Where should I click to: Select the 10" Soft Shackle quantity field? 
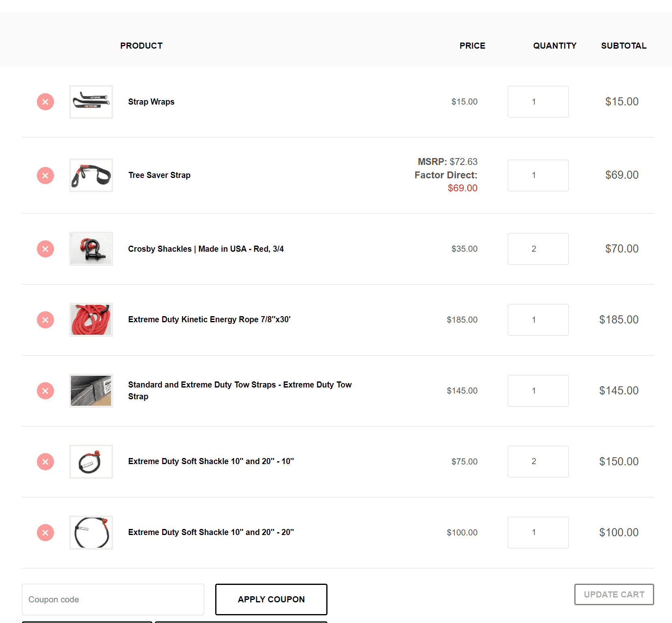point(538,462)
